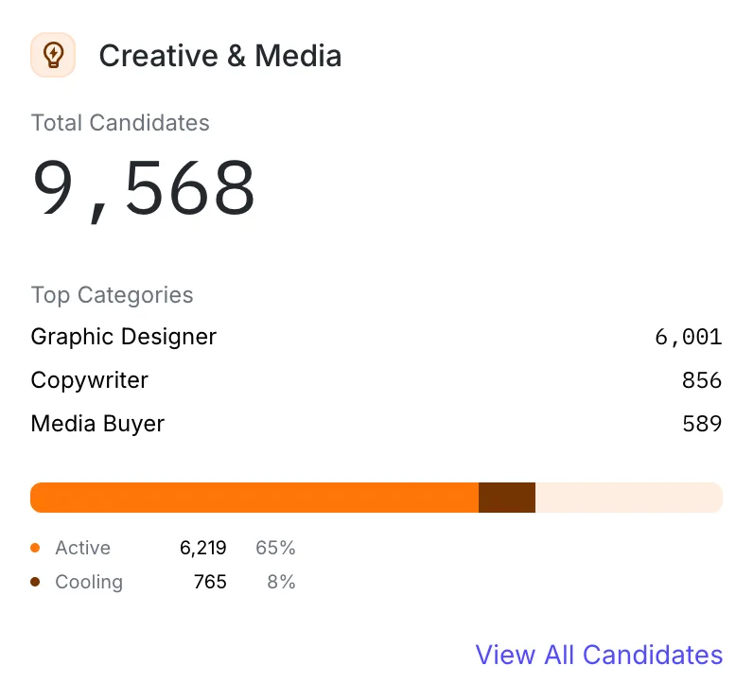
Task: Click the pale remaining bar segment
Action: (x=629, y=498)
